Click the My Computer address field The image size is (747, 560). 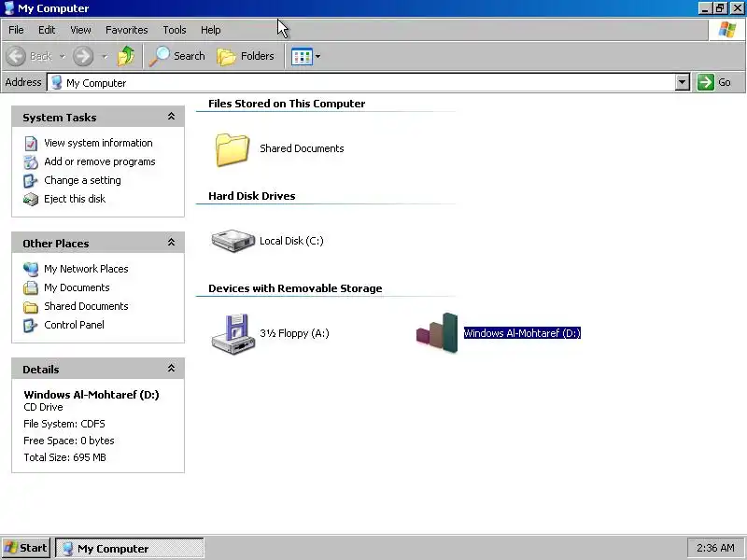coord(360,82)
